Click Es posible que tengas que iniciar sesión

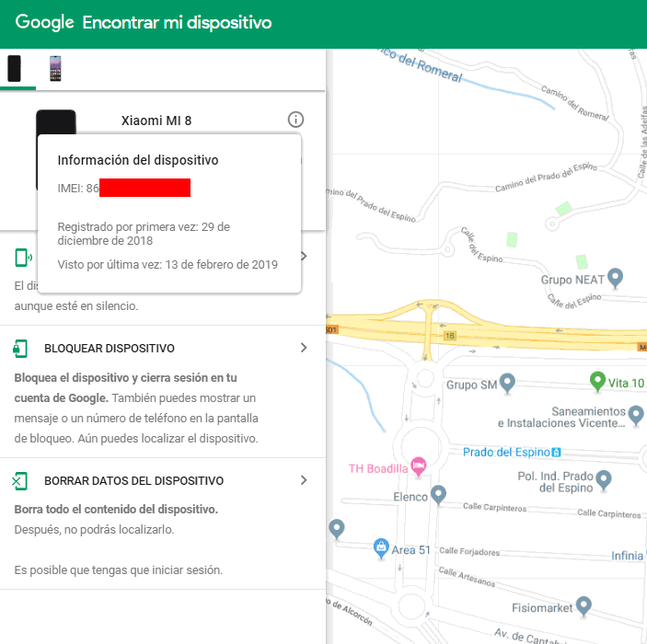[x=119, y=570]
